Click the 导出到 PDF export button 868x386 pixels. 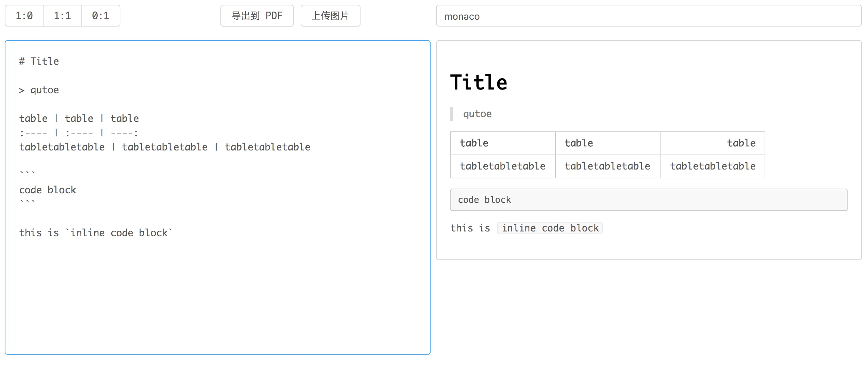(x=257, y=16)
